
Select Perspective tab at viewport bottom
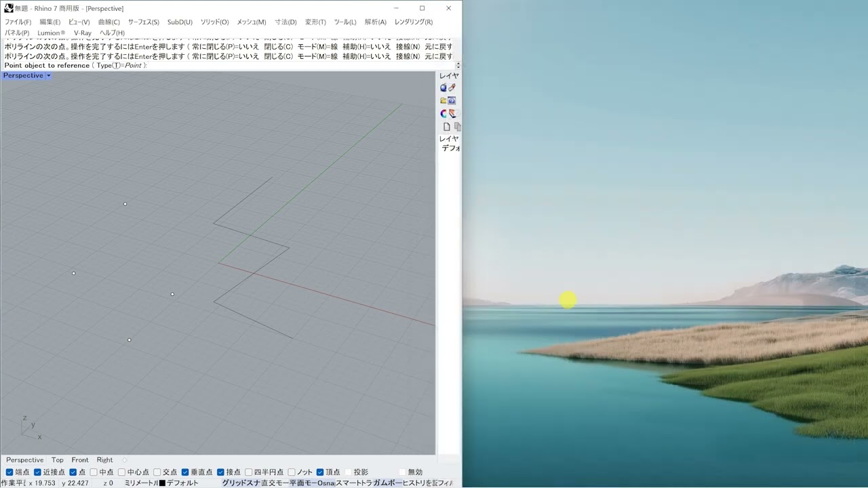pos(24,460)
